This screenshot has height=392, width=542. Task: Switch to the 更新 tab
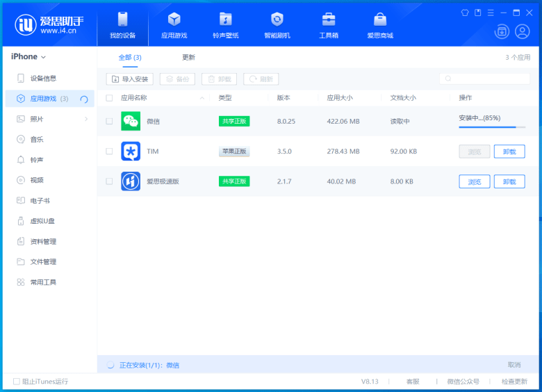point(189,58)
